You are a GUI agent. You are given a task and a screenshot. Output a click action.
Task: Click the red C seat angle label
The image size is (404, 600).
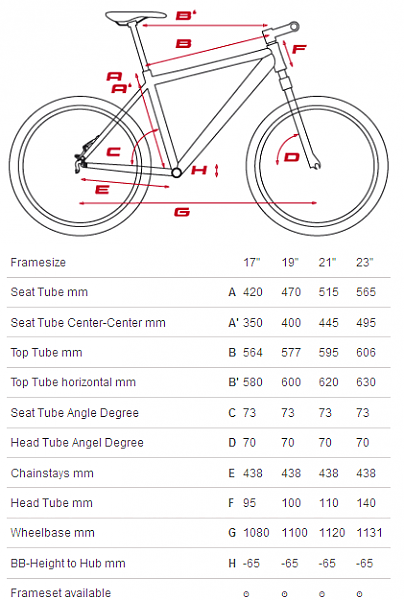113,152
